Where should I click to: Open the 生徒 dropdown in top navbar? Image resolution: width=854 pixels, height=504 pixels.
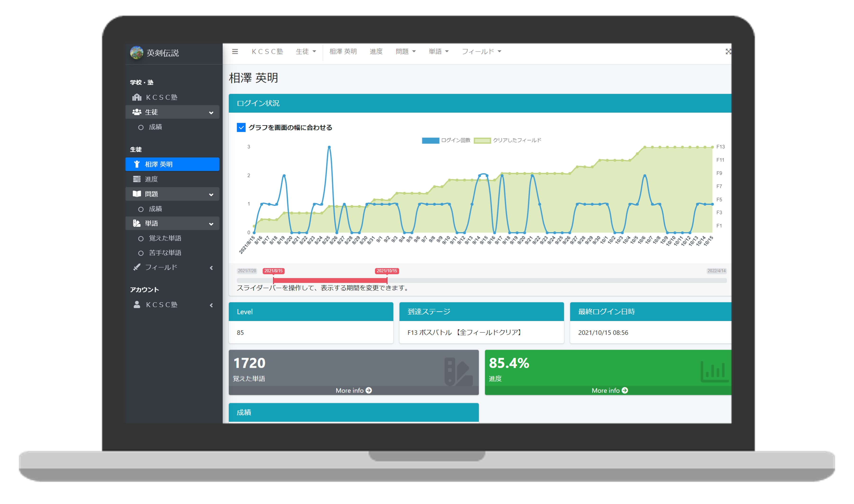306,52
